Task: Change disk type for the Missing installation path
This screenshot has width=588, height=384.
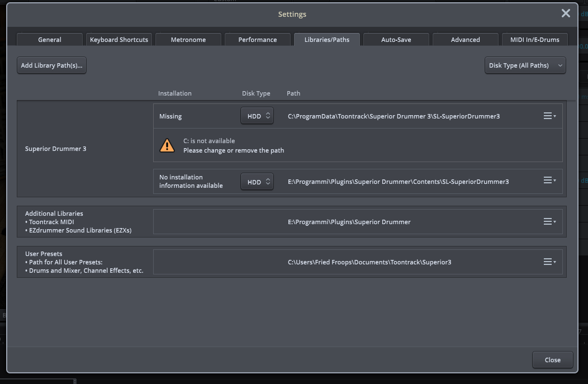Action: pos(257,116)
